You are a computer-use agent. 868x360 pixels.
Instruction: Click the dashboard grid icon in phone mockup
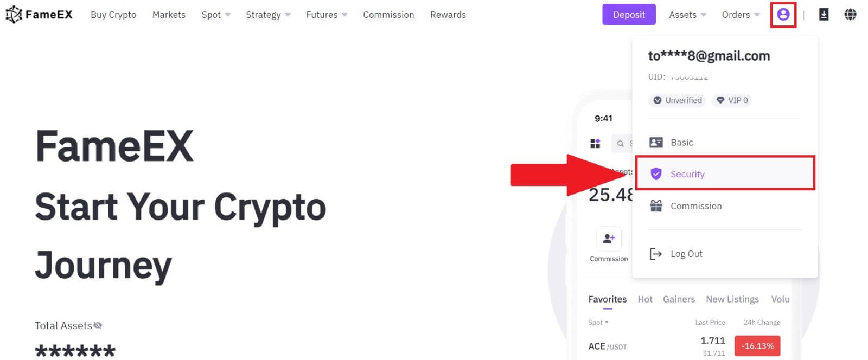coord(595,143)
